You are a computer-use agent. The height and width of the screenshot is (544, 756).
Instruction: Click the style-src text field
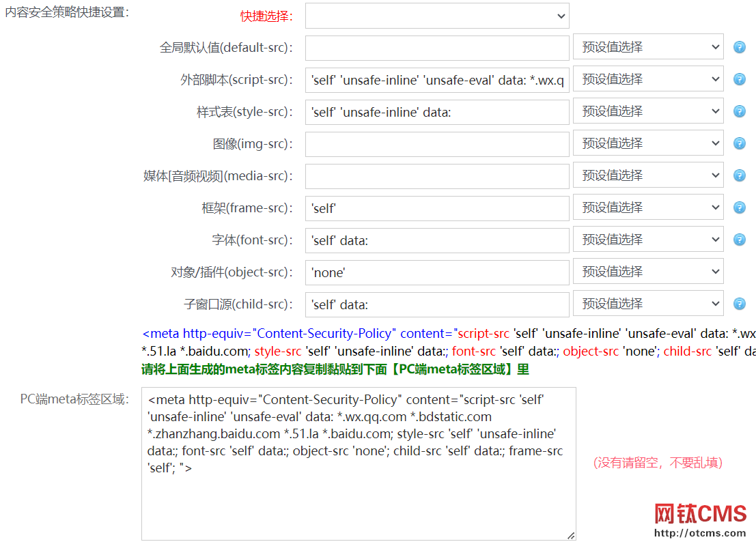[436, 111]
